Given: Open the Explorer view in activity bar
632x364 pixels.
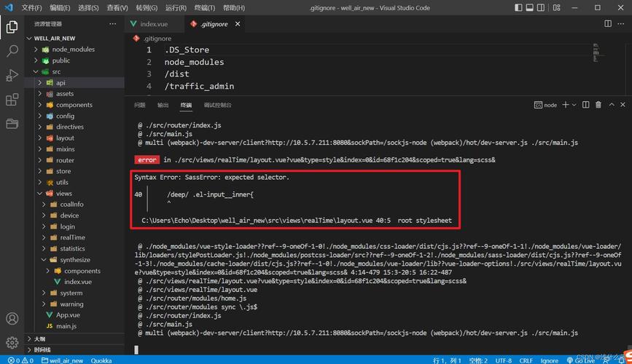Looking at the screenshot, I should 12,27.
